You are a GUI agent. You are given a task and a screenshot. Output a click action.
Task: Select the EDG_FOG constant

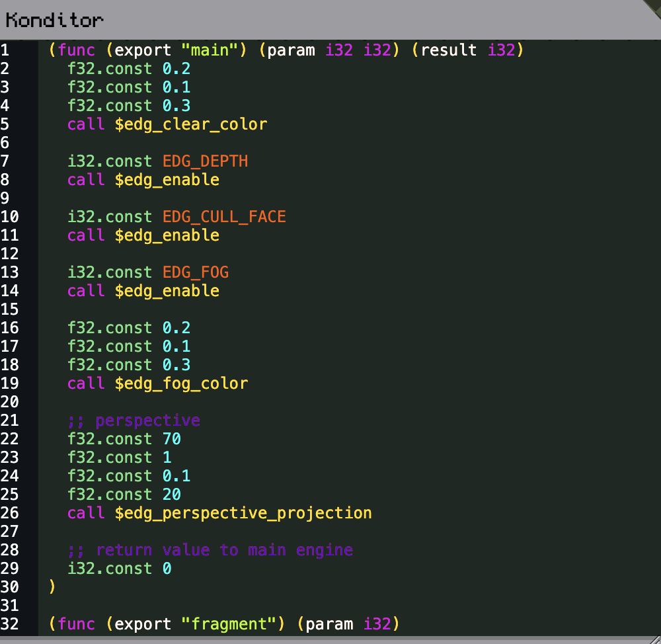point(196,272)
